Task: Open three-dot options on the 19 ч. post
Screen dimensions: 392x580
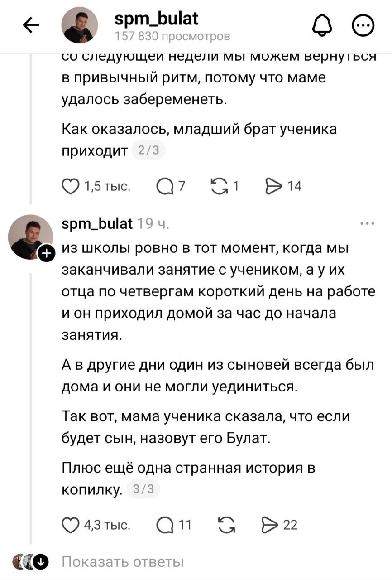Action: 367,223
